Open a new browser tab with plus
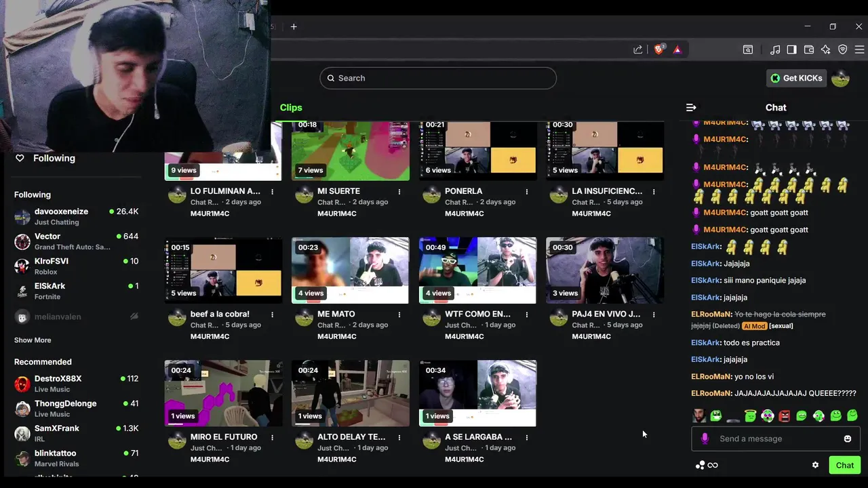Screen dimensions: 868x488 click(294, 26)
